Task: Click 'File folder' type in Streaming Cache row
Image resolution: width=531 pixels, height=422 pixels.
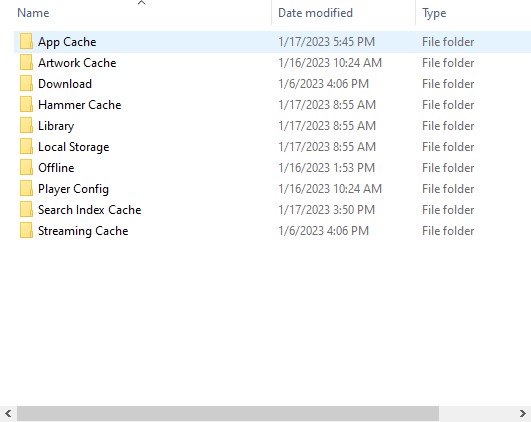Action: click(x=448, y=231)
